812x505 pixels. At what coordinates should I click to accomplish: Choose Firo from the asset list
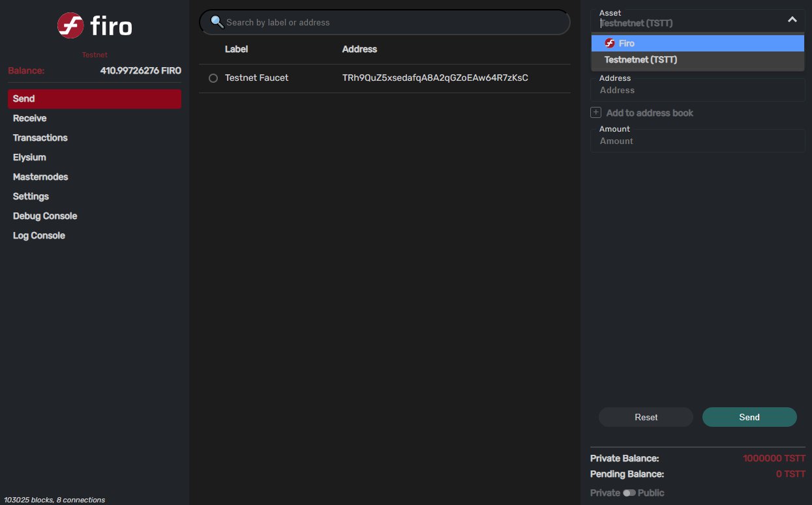[698, 43]
